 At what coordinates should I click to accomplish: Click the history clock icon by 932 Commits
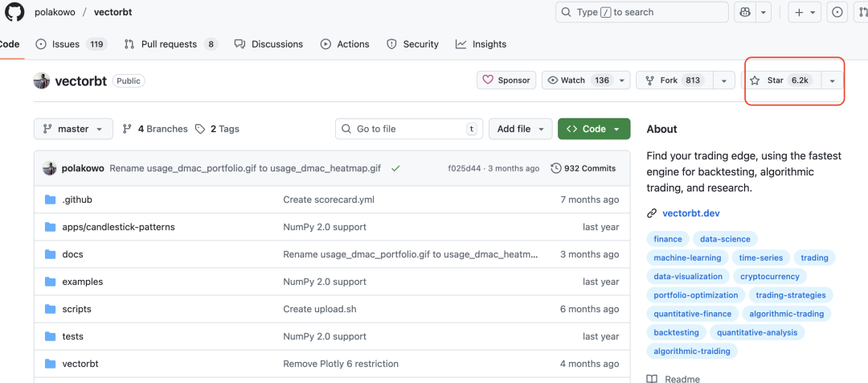[556, 168]
